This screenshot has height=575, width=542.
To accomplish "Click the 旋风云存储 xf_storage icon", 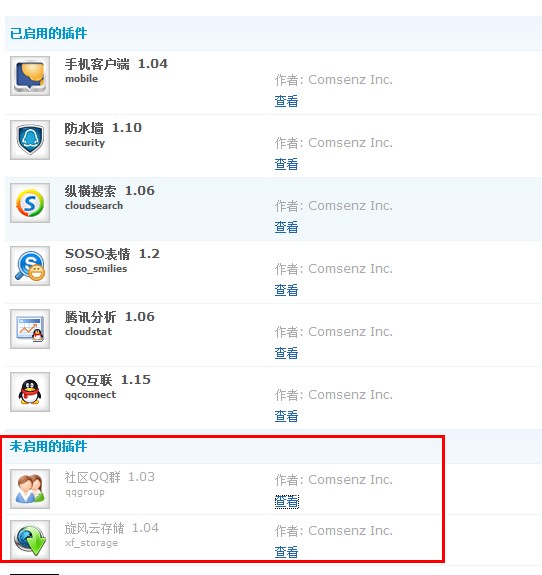I will coord(30,540).
